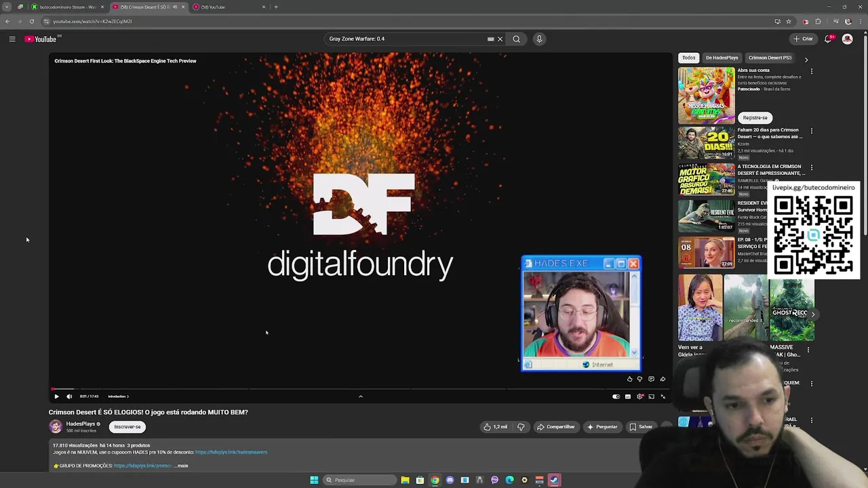The width and height of the screenshot is (868, 488).
Task: Go back with the browser back arrow
Action: 7,21
